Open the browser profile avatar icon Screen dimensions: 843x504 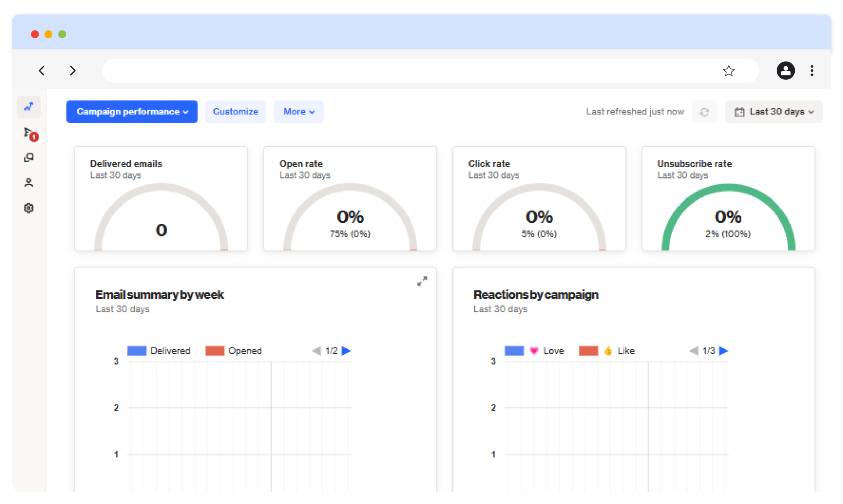tap(785, 71)
